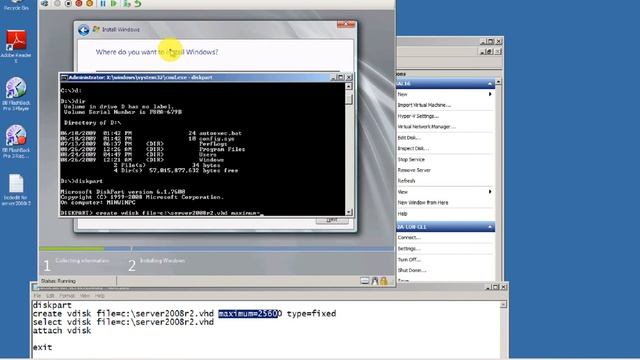640x360 pixels.
Task: Open the Recycle Bin desktop icon
Action: (16, 5)
